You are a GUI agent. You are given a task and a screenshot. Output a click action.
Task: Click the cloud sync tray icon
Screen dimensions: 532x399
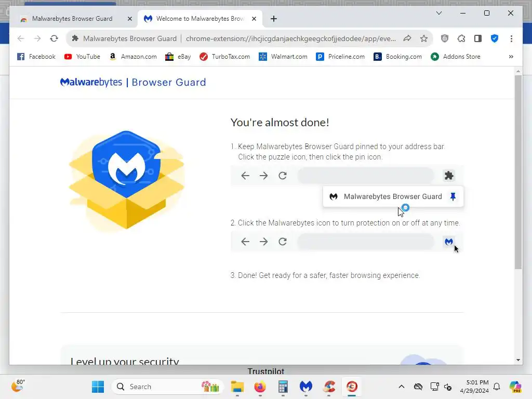coord(418,387)
